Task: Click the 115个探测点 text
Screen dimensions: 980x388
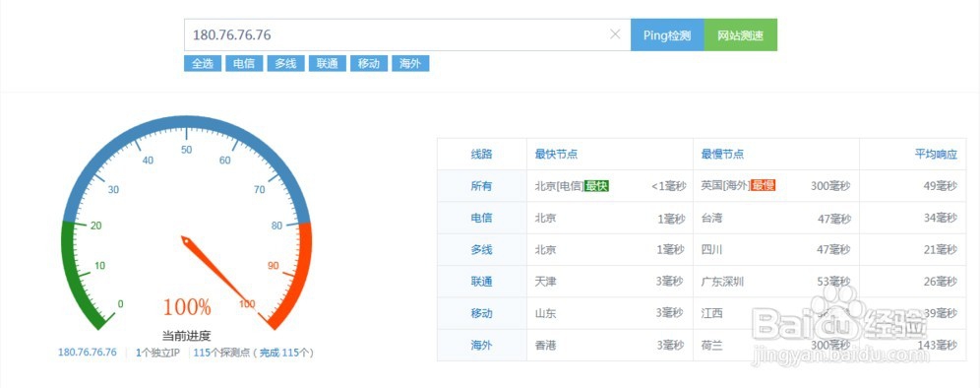Action: click(x=220, y=353)
